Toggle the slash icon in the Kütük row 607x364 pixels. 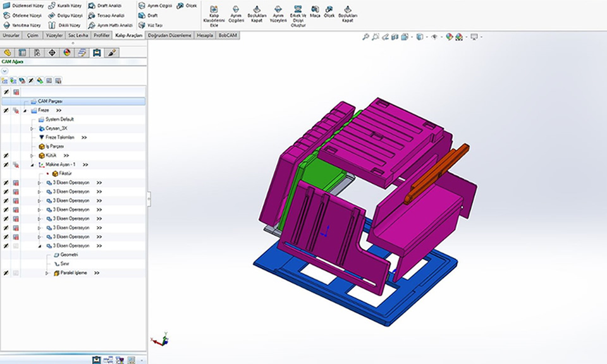click(x=6, y=155)
